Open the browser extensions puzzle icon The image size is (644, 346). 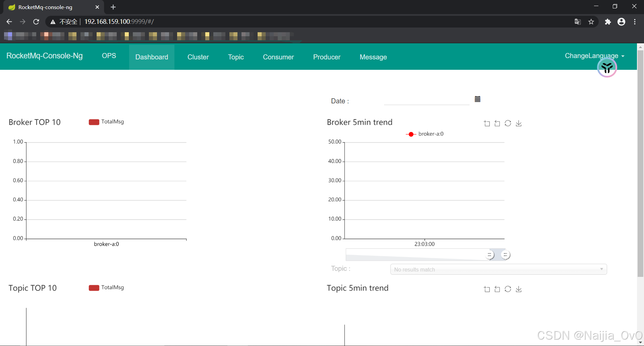point(608,21)
